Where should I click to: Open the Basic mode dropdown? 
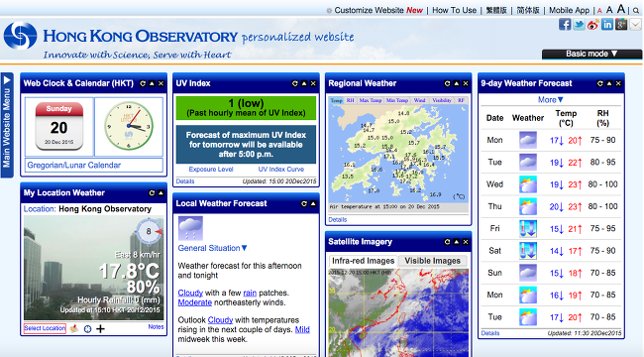point(591,54)
